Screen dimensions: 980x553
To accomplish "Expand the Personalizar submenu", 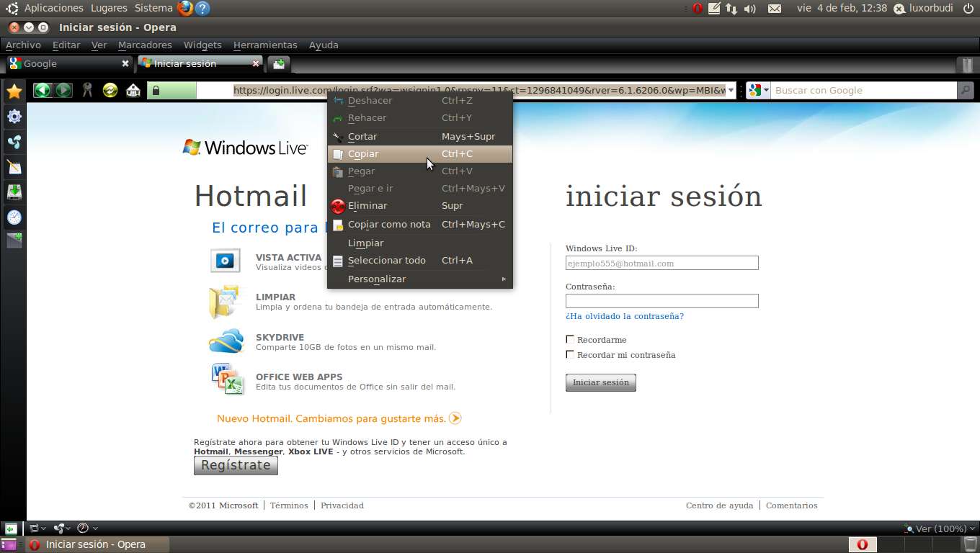I will (420, 279).
